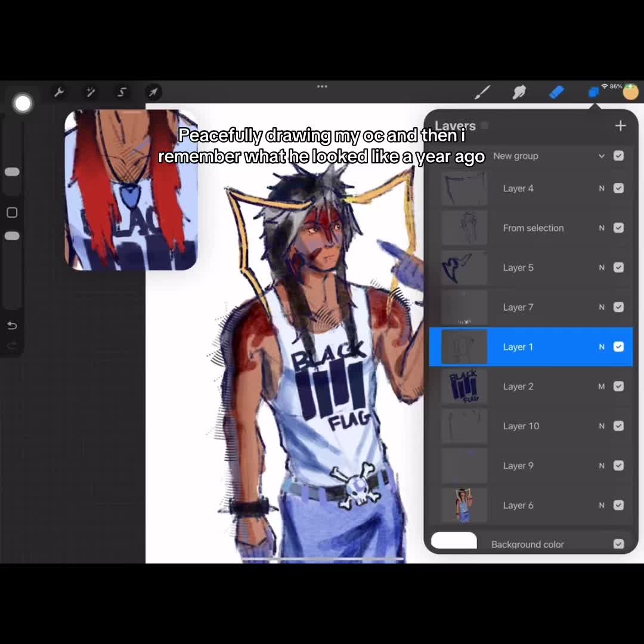Select the Layer 10 name
This screenshot has height=644, width=644.
click(x=521, y=426)
